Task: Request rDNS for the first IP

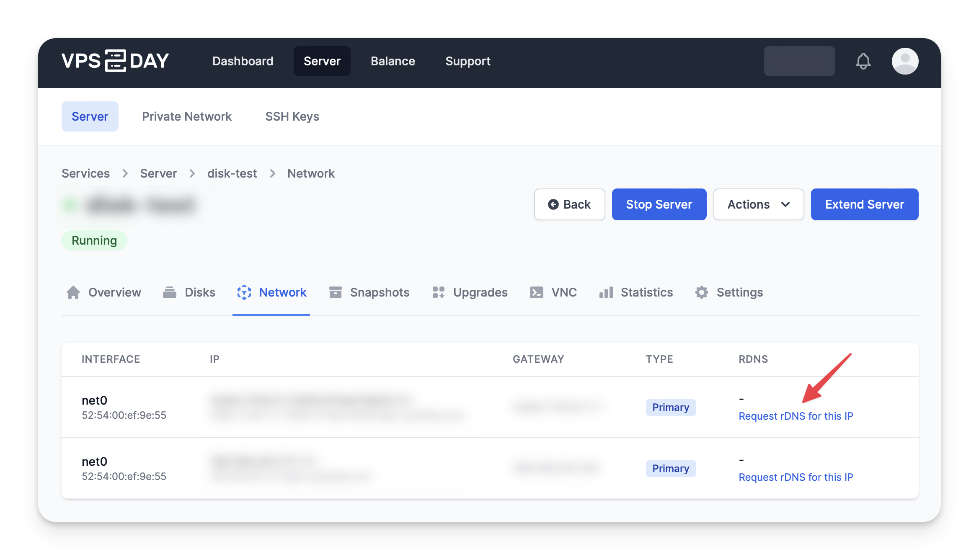Action: [x=796, y=415]
